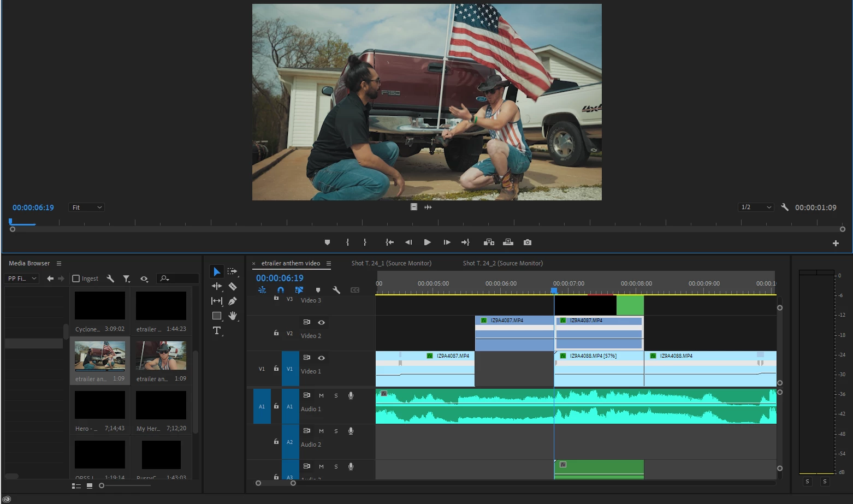Open the 1/2 playback resolution dropdown
The height and width of the screenshot is (504, 853).
(756, 207)
